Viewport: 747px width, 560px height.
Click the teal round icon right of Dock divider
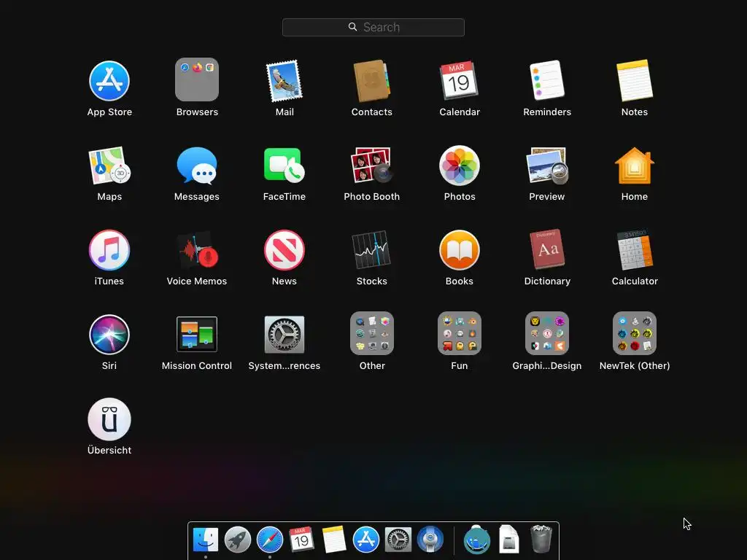pos(477,540)
